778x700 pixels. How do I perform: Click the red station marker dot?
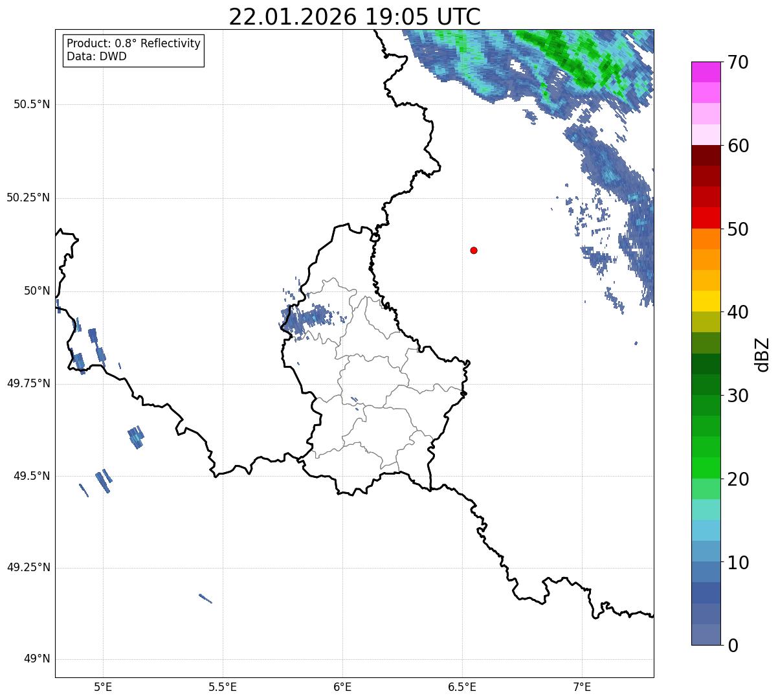point(474,250)
